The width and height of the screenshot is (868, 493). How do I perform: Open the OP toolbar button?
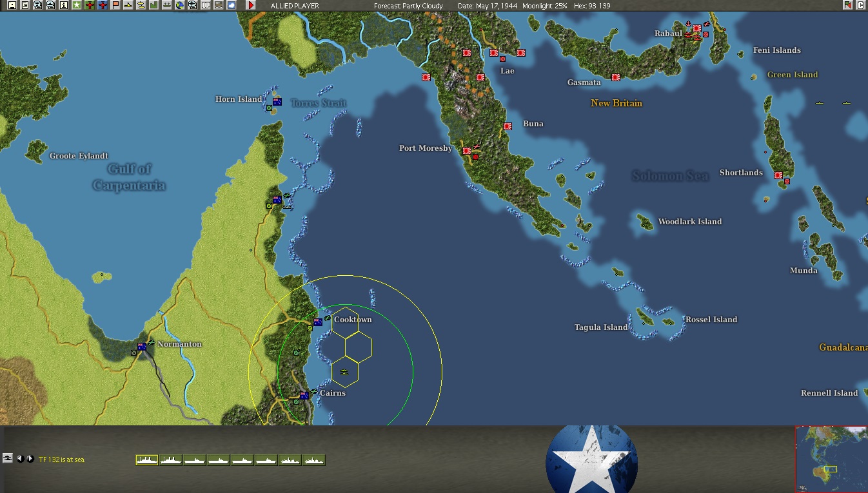pyautogui.click(x=206, y=5)
